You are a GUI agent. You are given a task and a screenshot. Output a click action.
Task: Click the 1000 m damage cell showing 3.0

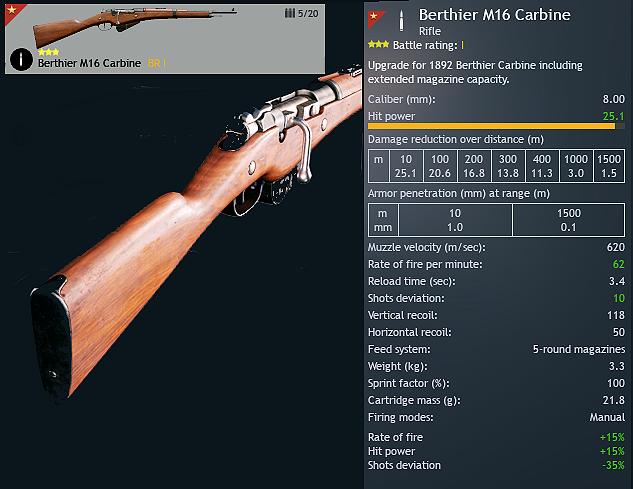coord(576,166)
